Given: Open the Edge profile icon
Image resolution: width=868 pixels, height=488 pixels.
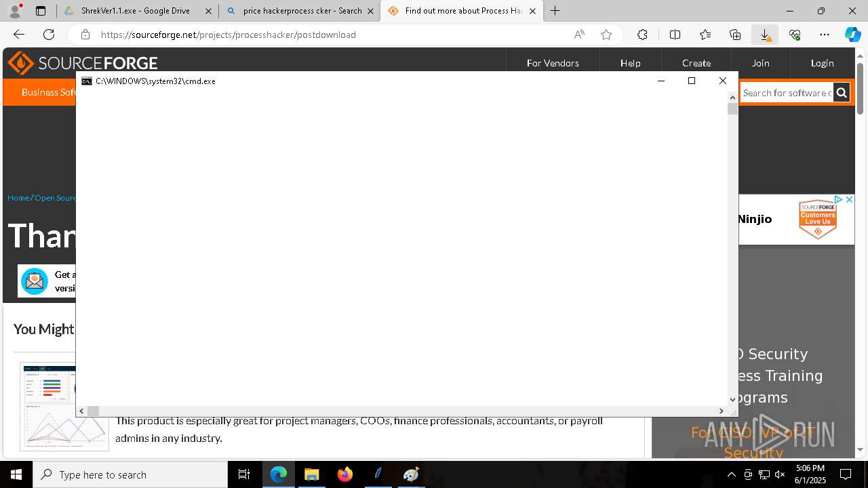Looking at the screenshot, I should 14,11.
